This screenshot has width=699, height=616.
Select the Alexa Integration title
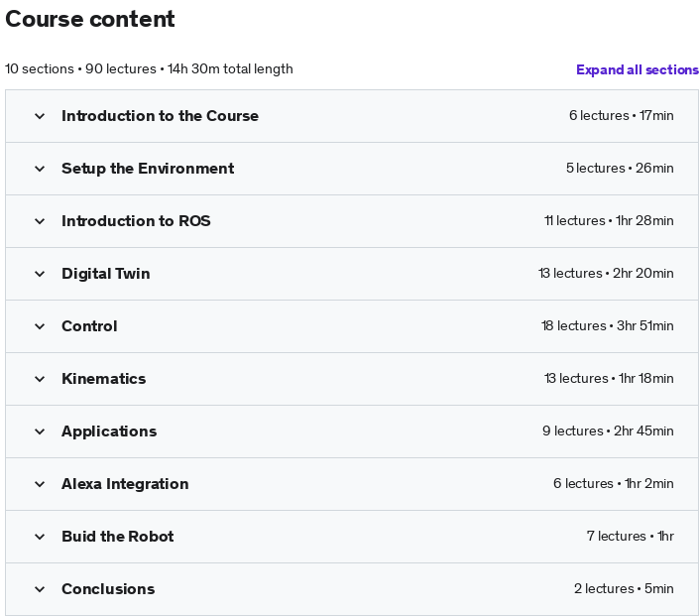pos(125,484)
